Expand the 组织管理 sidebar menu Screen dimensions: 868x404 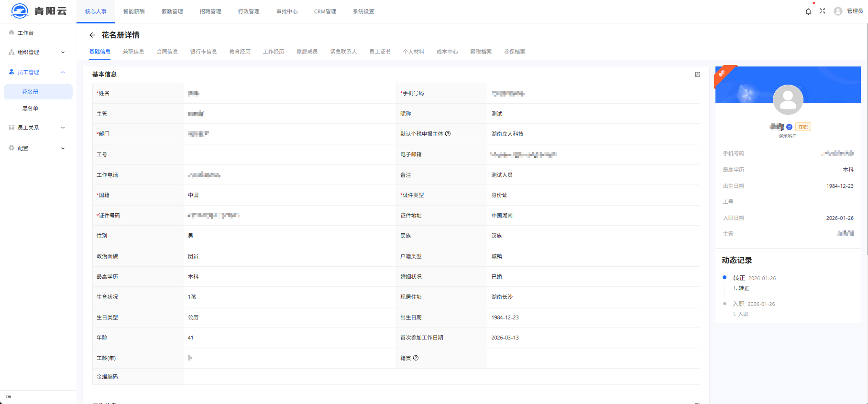[37, 52]
